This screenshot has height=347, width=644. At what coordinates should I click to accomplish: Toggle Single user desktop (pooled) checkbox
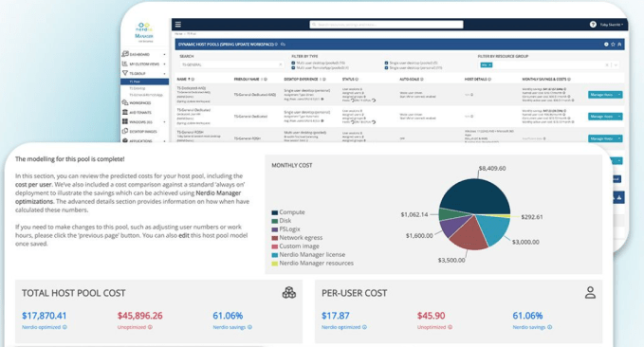386,64
